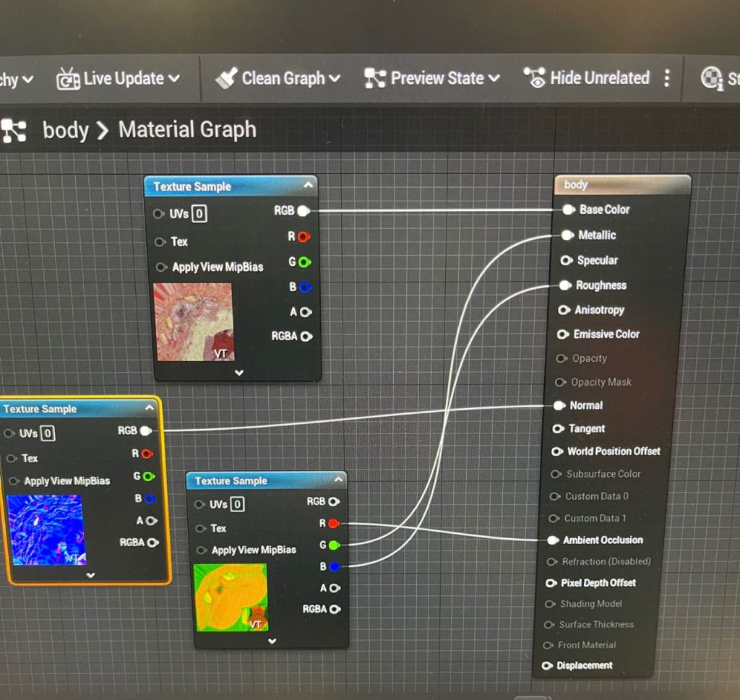Open Preview State dropdown arrow
Image resolution: width=740 pixels, height=700 pixels.
494,78
